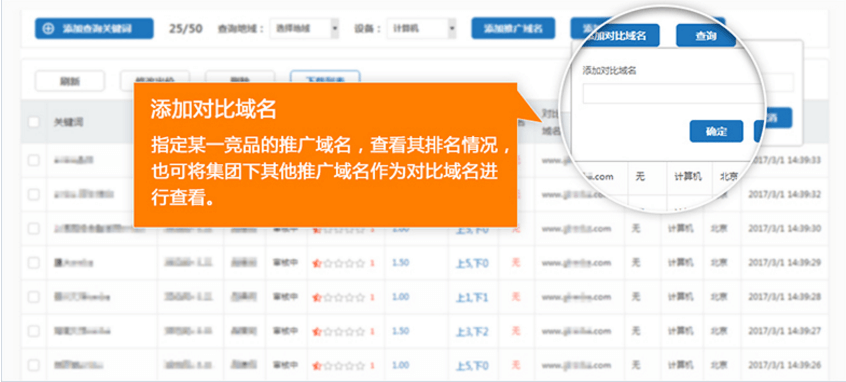Click the 刷新 refresh button
Viewport: 846px width, 382px height.
click(x=70, y=81)
